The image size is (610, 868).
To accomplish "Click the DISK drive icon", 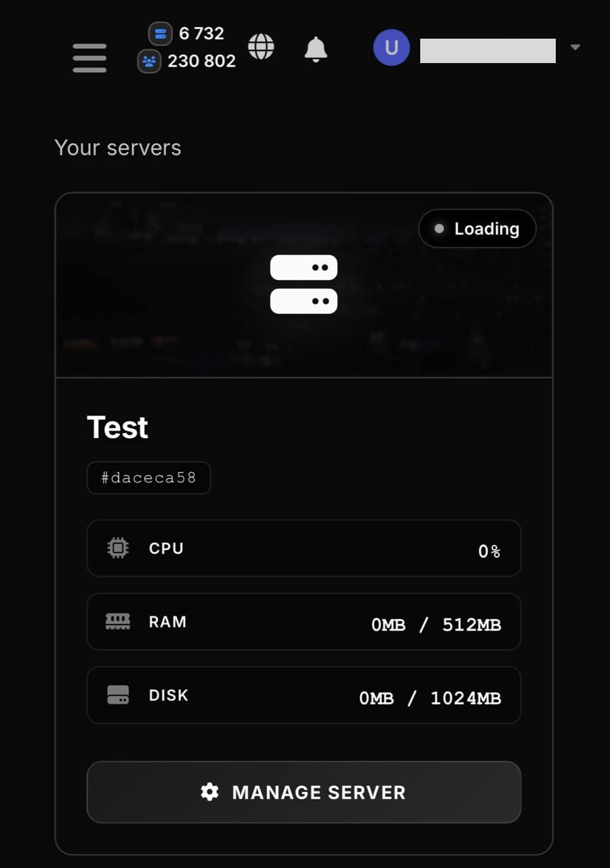I will point(118,695).
